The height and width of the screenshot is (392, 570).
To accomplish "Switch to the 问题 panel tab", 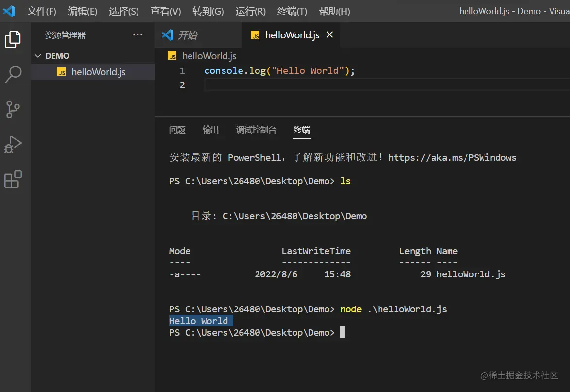I will (x=177, y=130).
